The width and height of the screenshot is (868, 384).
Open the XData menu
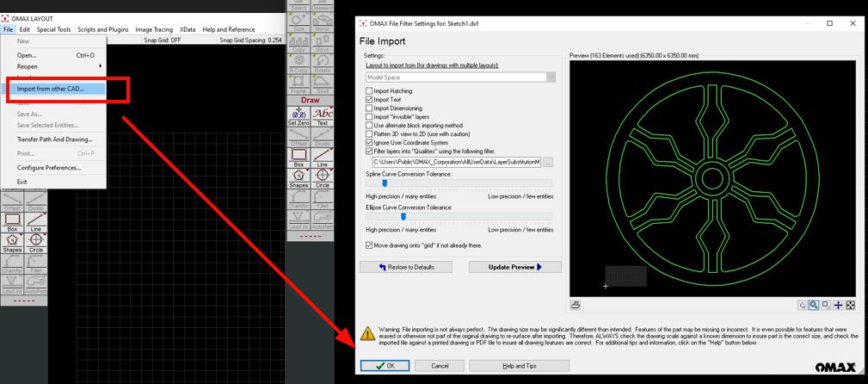188,29
